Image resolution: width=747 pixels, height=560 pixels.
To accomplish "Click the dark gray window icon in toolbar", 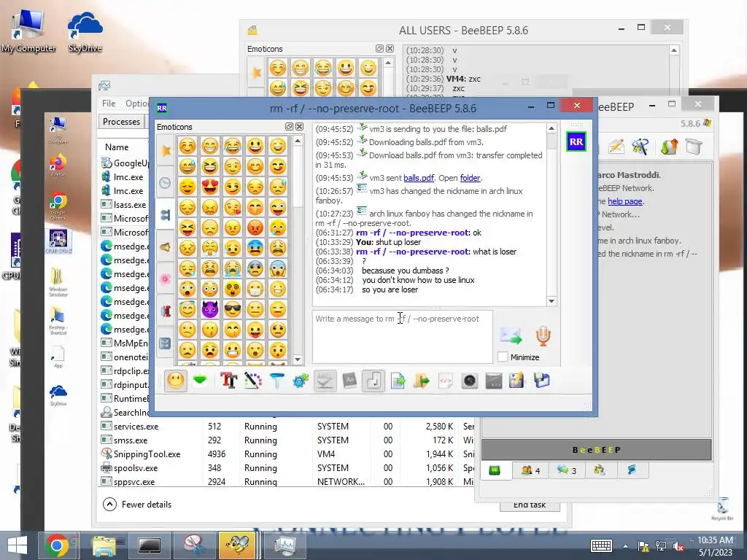I will 494,381.
